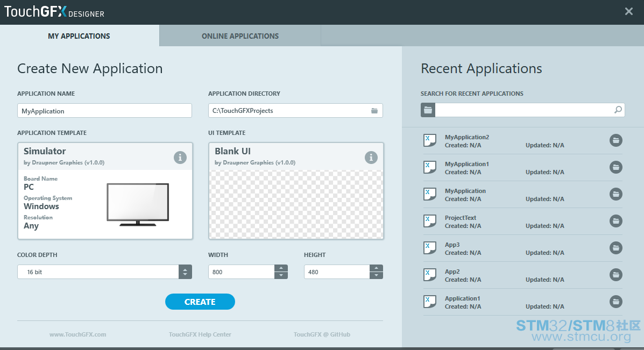Screen dimensions: 644x350
Task: Click the Windows operating system value
Action: point(41,206)
